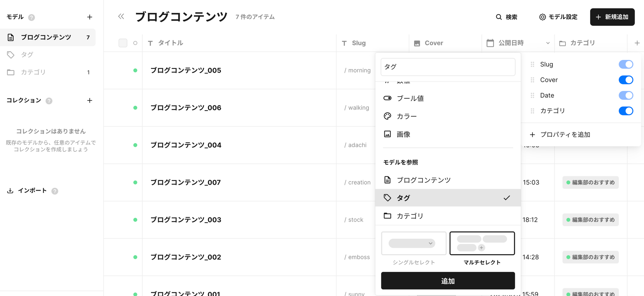Select カラー property type
Screen dimensions: 644x296
click(x=448, y=116)
